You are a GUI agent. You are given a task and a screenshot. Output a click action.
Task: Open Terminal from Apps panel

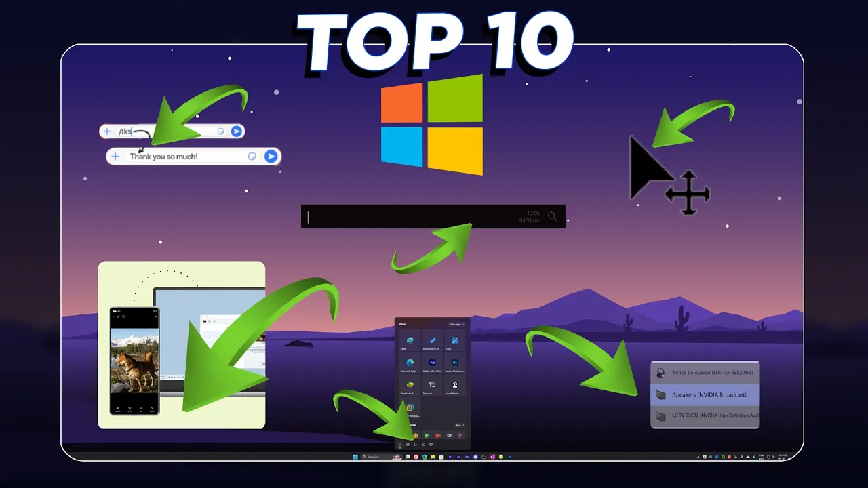coord(432,385)
